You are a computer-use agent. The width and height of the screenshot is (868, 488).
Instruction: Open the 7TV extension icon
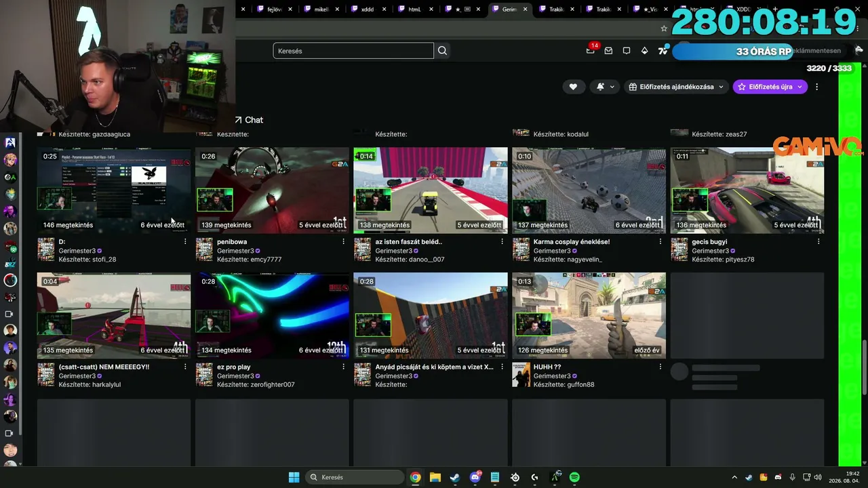(x=663, y=51)
